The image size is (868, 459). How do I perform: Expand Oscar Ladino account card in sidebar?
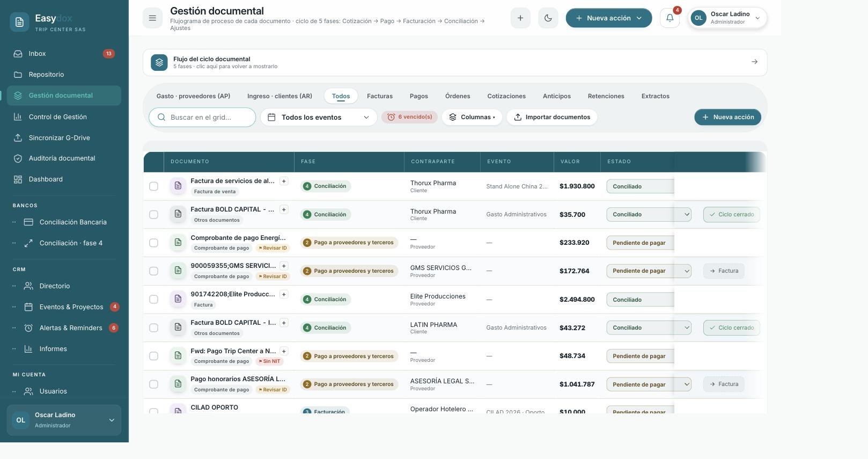64,420
